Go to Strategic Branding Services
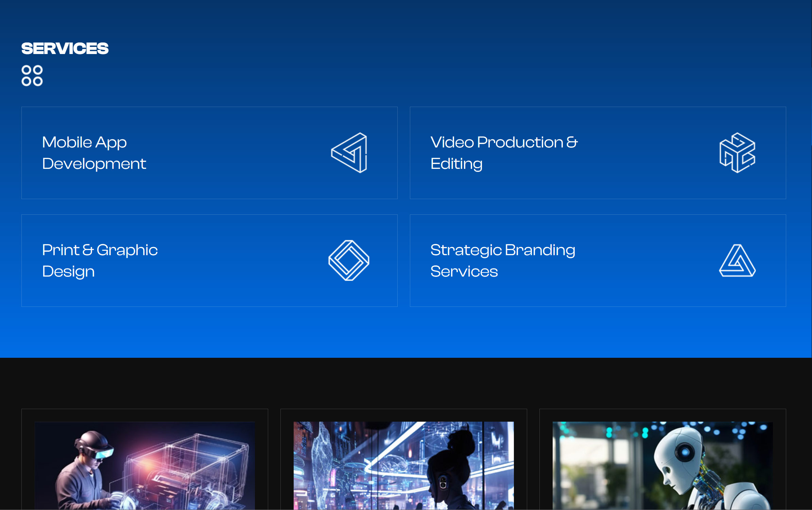812x510 pixels. [x=503, y=261]
